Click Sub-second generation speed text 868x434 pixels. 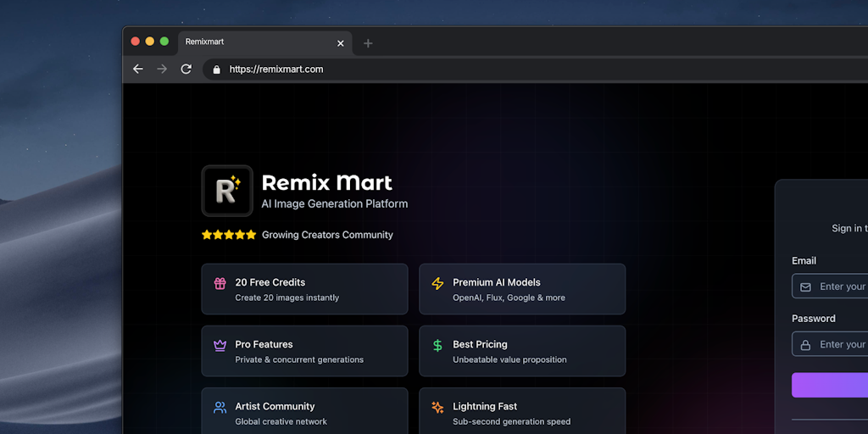click(511, 422)
